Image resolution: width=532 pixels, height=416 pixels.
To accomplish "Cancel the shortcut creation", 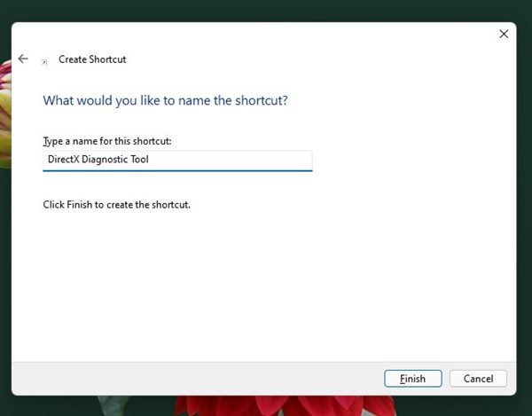I will 478,379.
